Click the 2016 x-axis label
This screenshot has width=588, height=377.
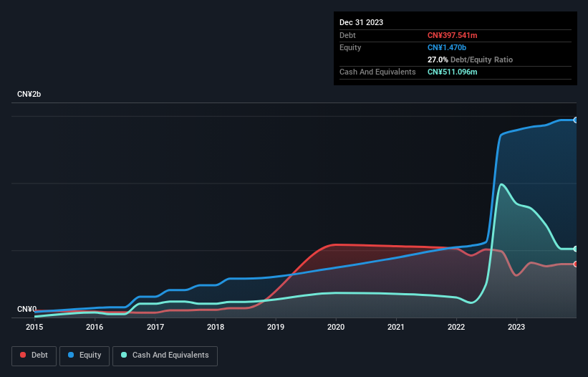coord(95,327)
